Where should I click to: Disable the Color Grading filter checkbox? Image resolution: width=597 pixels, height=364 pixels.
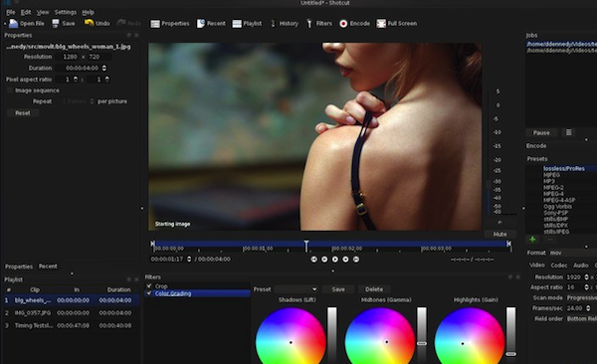tap(149, 293)
